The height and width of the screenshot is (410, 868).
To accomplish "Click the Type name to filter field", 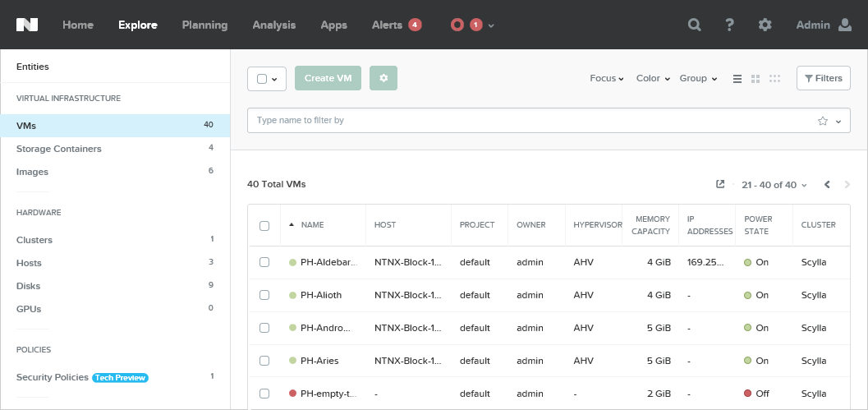I will click(x=534, y=120).
